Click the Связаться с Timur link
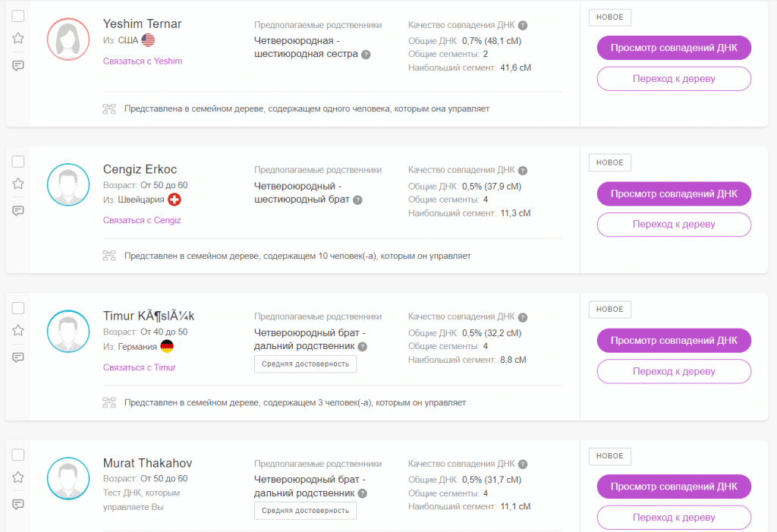This screenshot has width=777, height=532. (x=140, y=367)
